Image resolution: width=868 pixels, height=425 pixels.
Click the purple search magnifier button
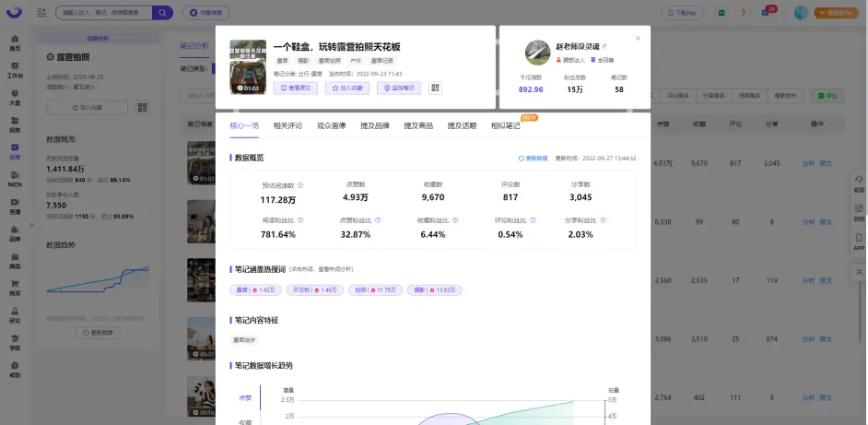pos(162,12)
